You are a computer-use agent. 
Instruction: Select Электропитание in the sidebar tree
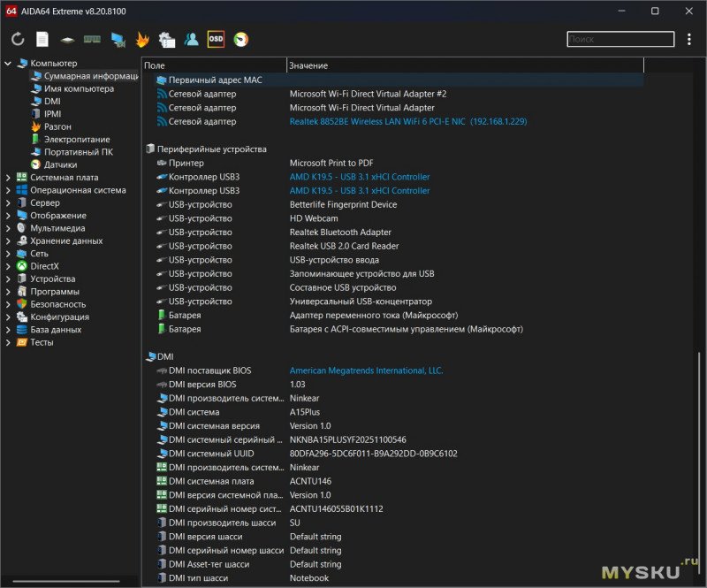coord(77,140)
